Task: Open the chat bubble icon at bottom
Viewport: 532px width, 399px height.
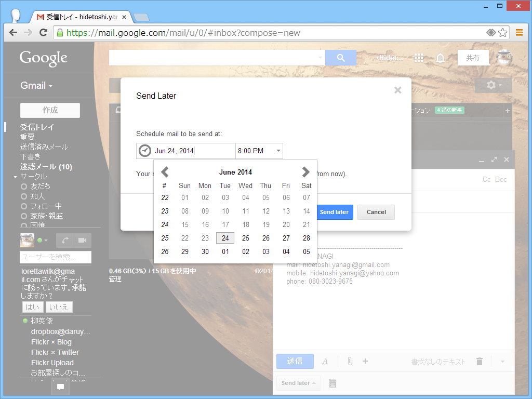Action: point(60,387)
